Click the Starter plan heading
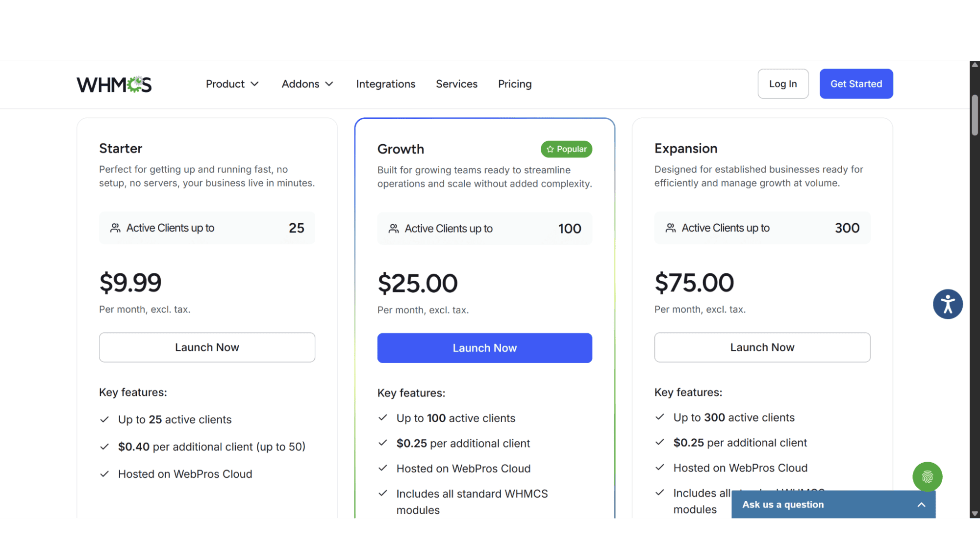This screenshot has width=980, height=552. pyautogui.click(x=121, y=148)
